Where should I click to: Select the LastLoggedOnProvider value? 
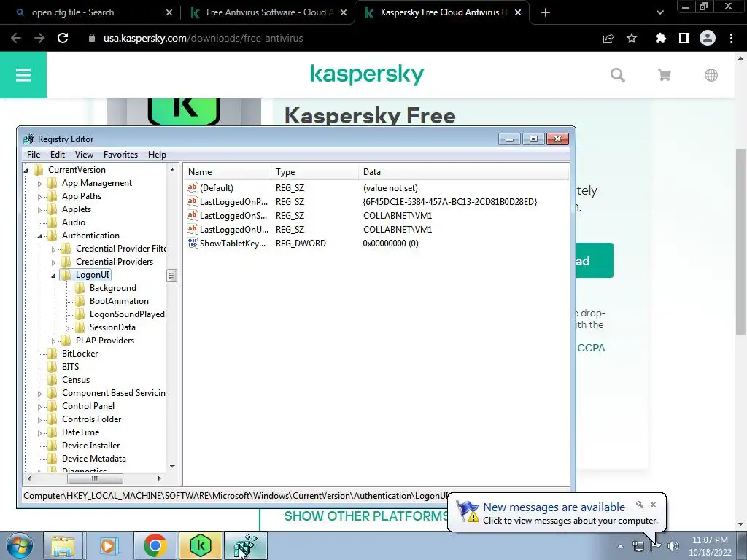[x=233, y=202]
